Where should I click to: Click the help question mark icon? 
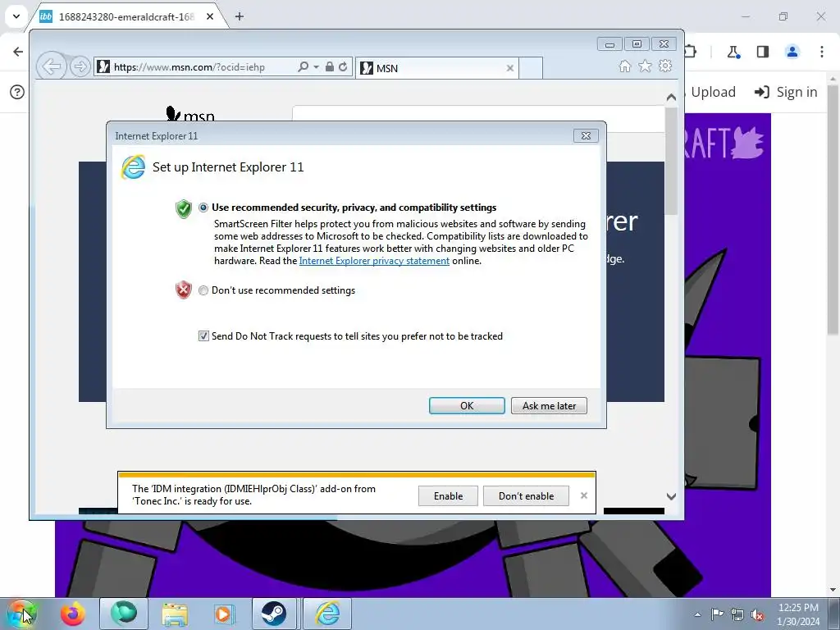(17, 92)
